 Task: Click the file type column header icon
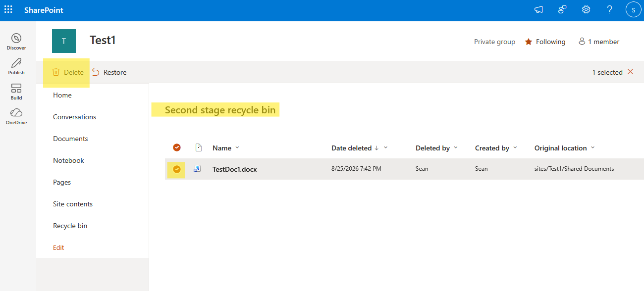198,147
